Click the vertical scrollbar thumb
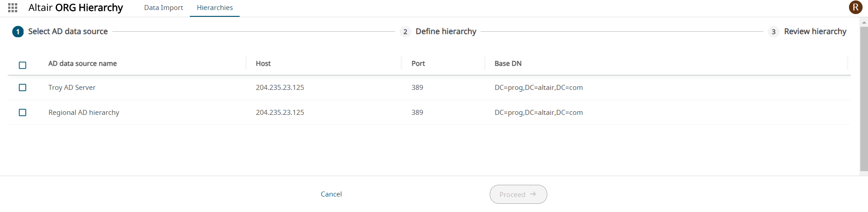This screenshot has height=212, width=868. 863,98
